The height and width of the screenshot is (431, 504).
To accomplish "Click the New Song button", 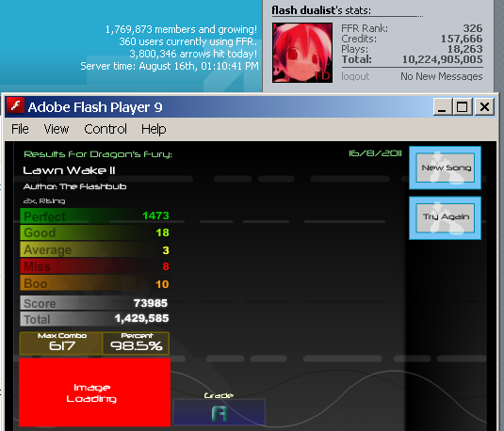I will click(x=446, y=168).
